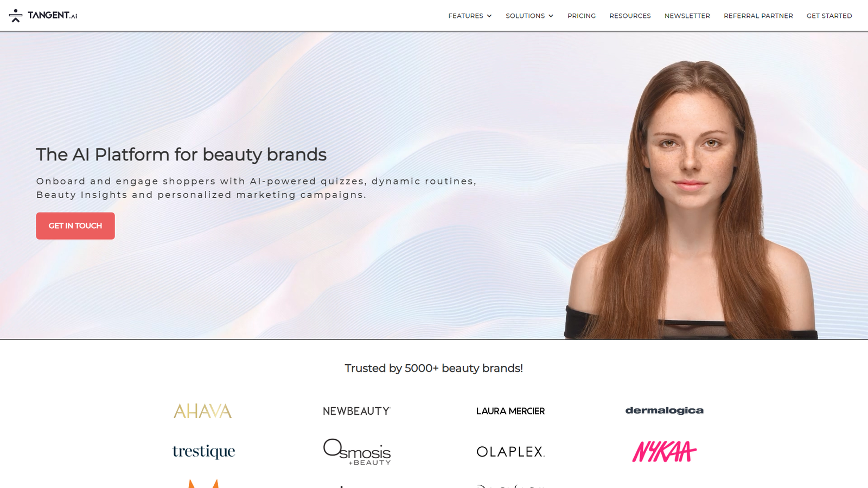Click the hero model portrait image
This screenshot has height=488, width=868.
(x=690, y=200)
